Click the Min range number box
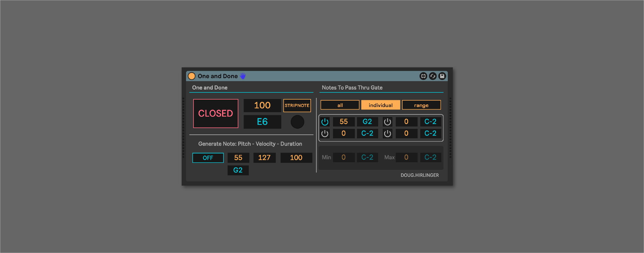 pyautogui.click(x=343, y=157)
